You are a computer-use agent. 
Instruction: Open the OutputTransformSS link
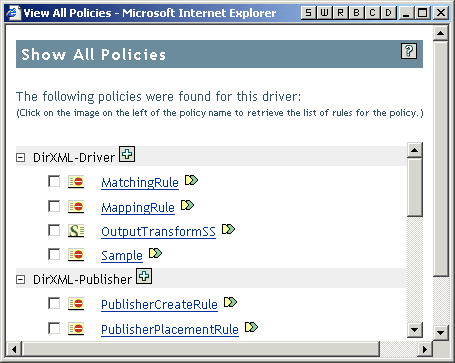(158, 231)
